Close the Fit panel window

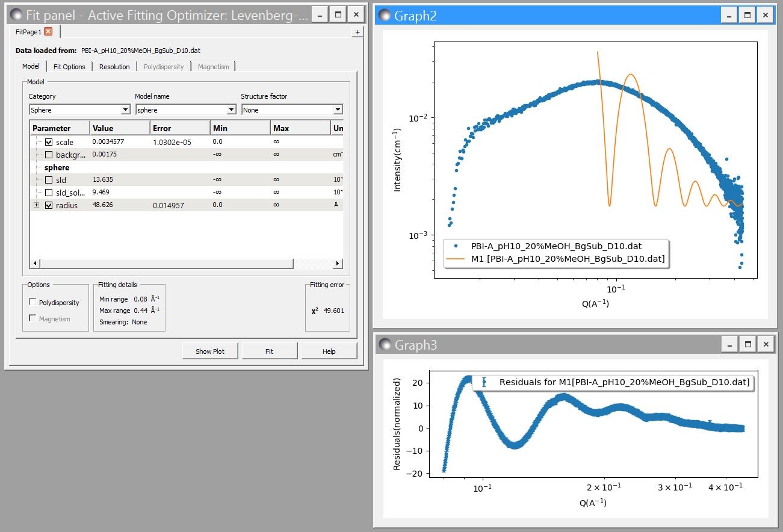pos(356,14)
